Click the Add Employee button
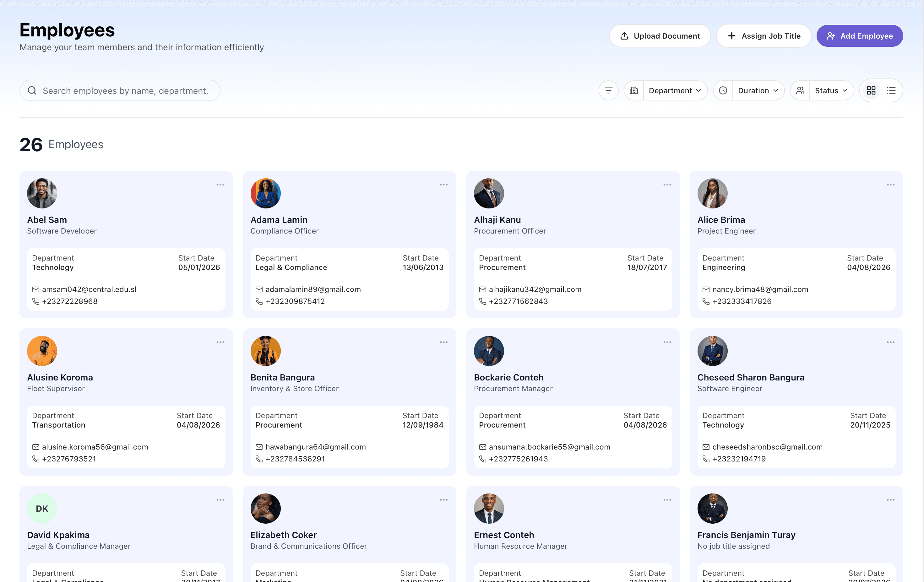This screenshot has width=924, height=582. [860, 36]
